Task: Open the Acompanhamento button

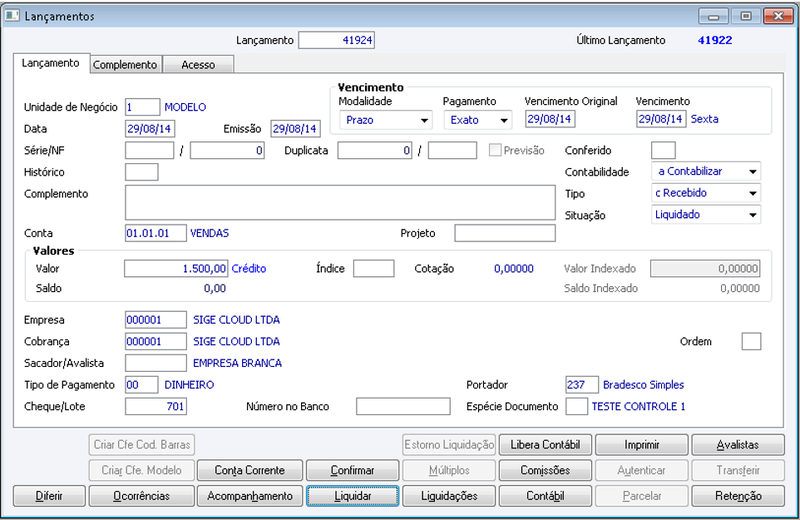Action: click(x=249, y=496)
